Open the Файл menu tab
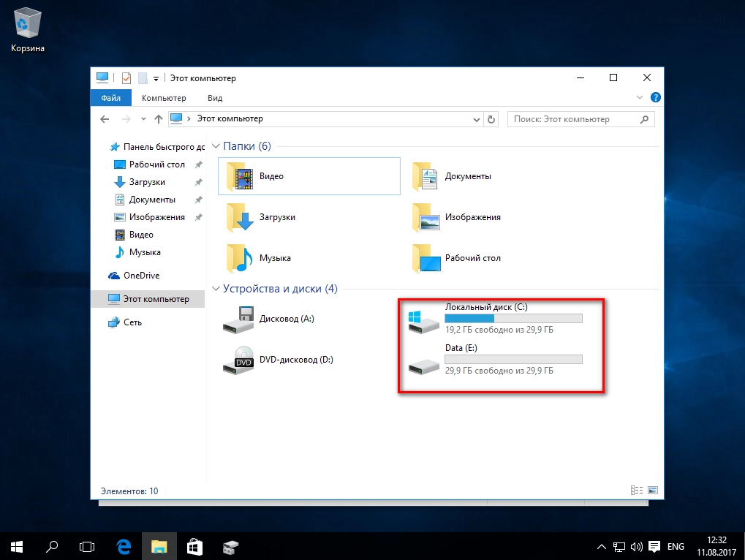Screen dimensions: 745x560 pos(110,98)
